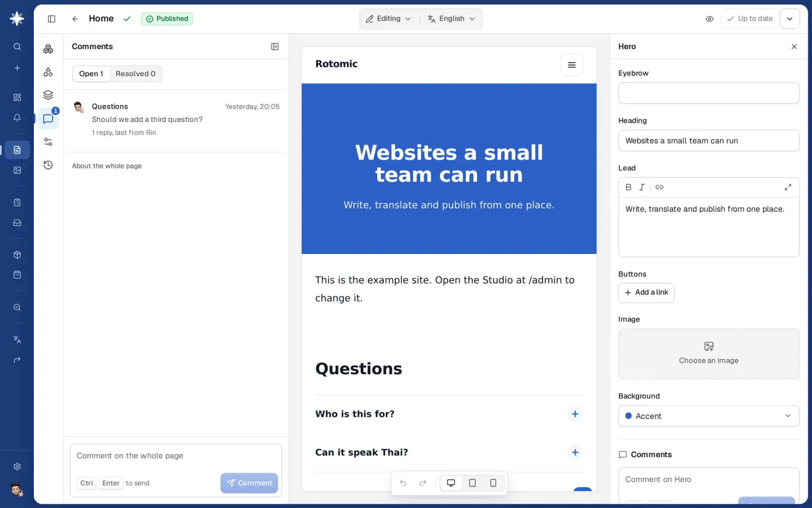Open the pages document icon in the sidebar

(x=17, y=150)
